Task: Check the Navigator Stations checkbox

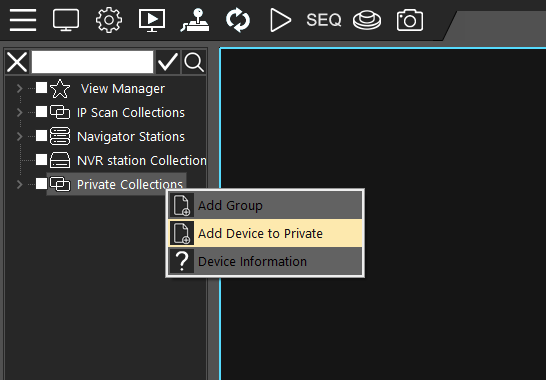Action: 41,136
